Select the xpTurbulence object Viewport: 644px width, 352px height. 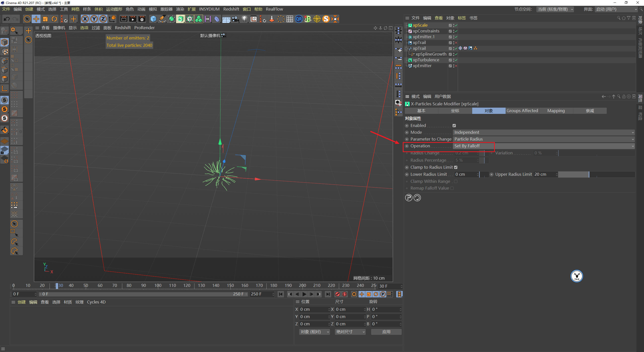pyautogui.click(x=426, y=60)
